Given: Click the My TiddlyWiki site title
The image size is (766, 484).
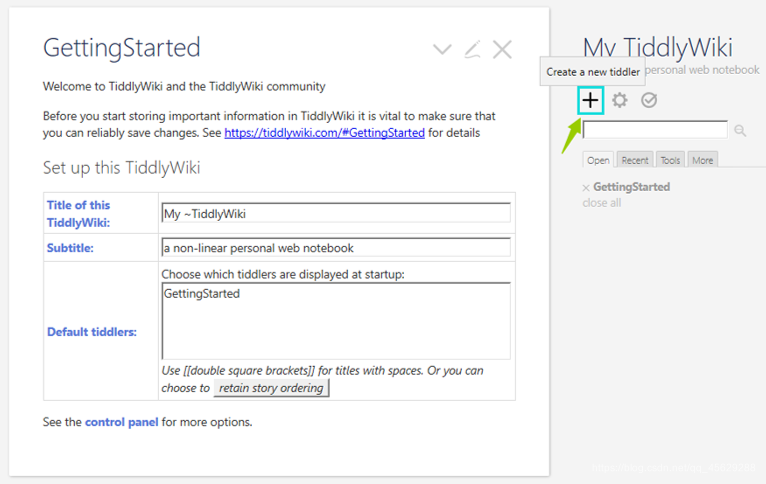Looking at the screenshot, I should pos(658,47).
